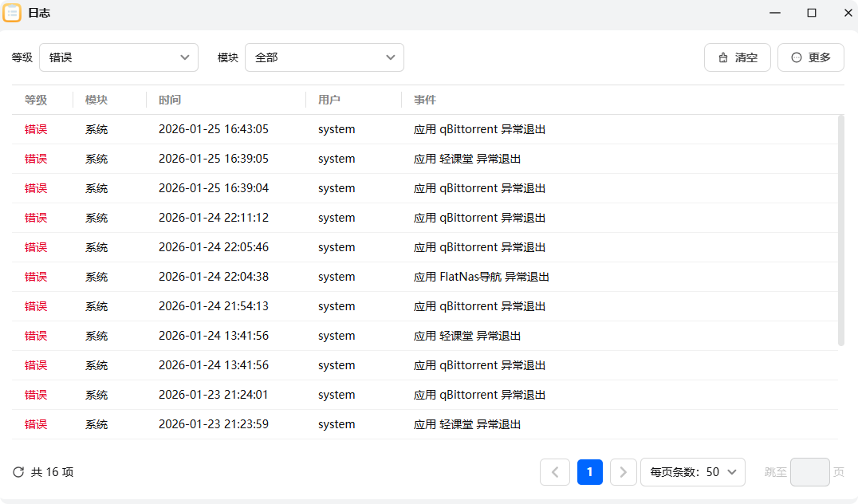Click the chevron on the 等级 dropdown
The image size is (858, 504).
tap(183, 57)
